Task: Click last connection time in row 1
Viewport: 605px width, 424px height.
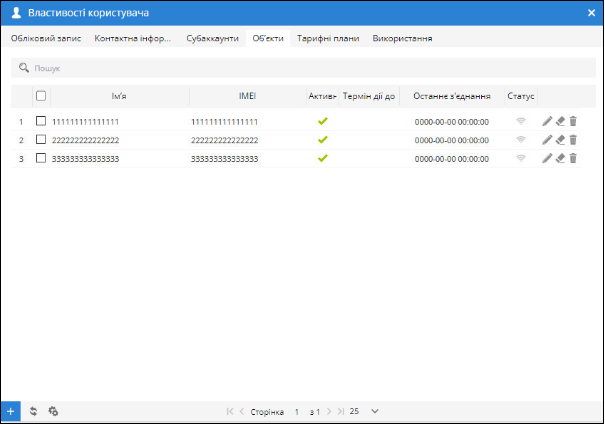Action: [452, 122]
